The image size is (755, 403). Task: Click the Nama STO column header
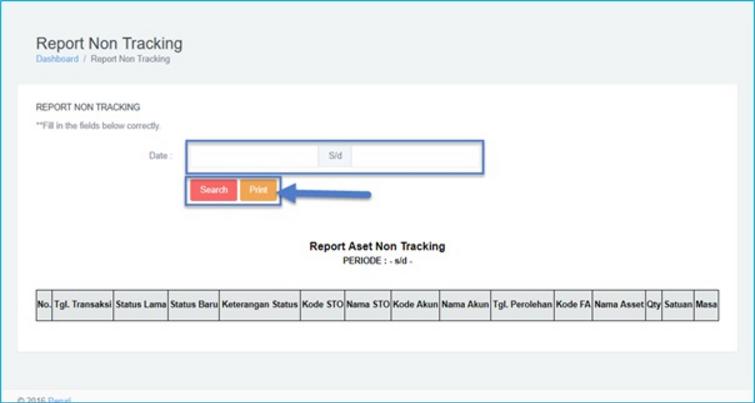click(x=367, y=303)
